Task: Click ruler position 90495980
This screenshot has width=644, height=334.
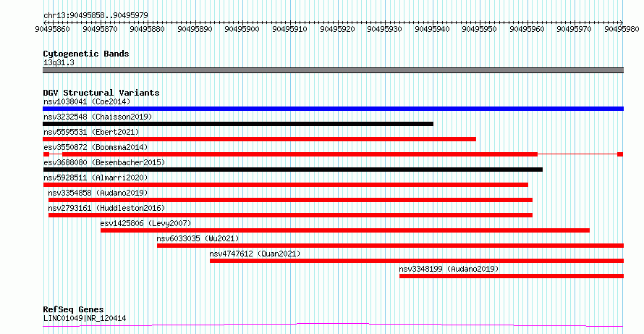Action: 622,29
